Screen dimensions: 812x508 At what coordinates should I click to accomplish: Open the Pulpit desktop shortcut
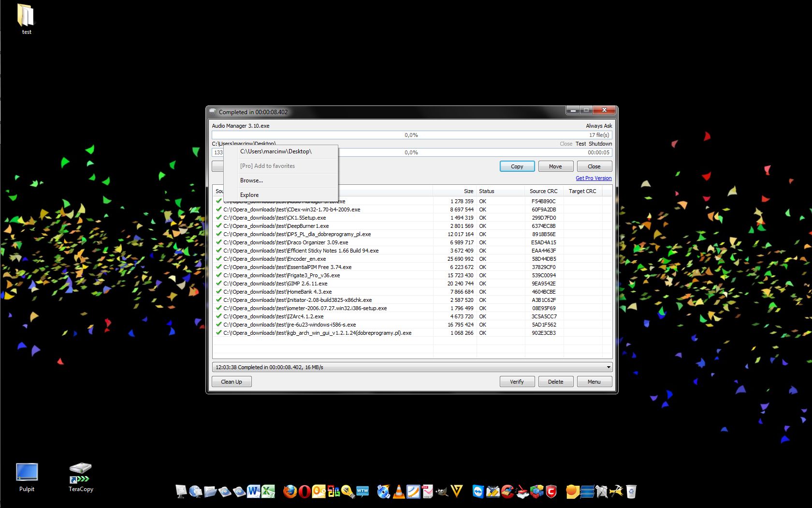click(27, 478)
